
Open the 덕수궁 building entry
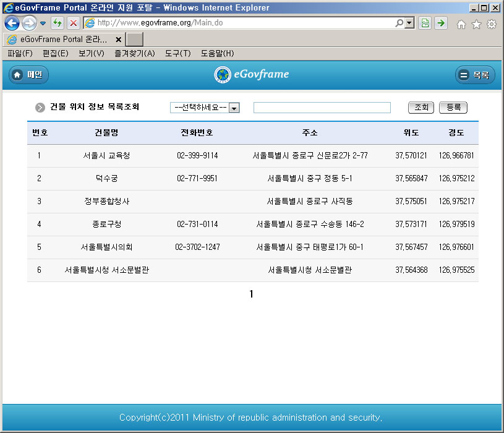click(106, 179)
